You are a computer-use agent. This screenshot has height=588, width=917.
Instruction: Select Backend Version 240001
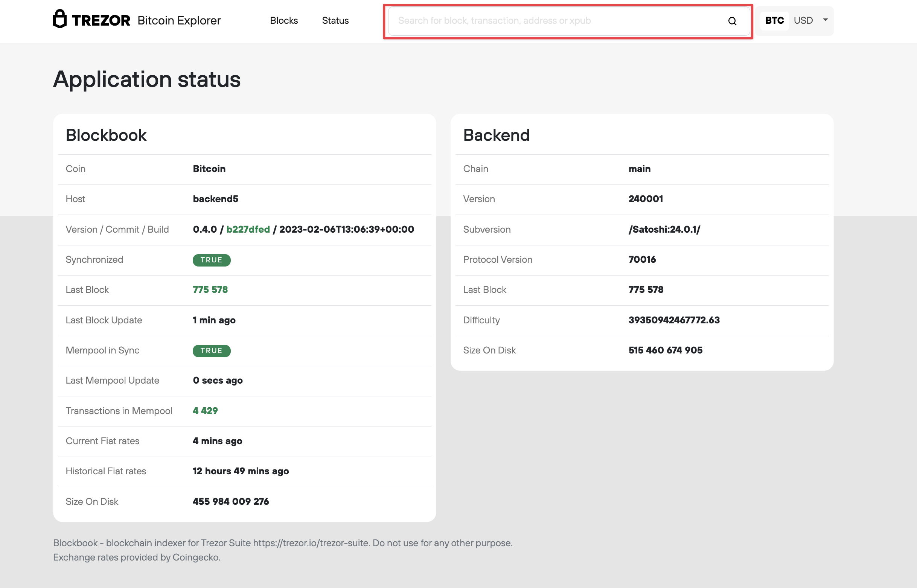pyautogui.click(x=646, y=199)
